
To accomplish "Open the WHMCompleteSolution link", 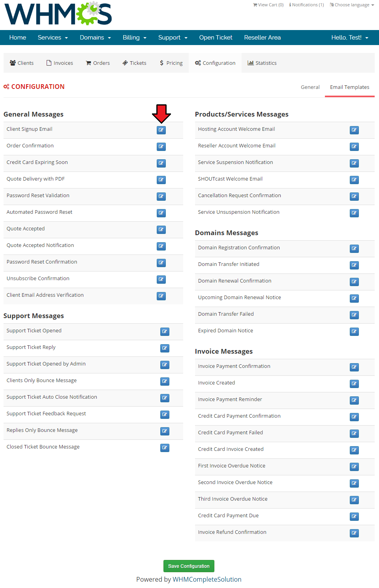I will 207,579.
